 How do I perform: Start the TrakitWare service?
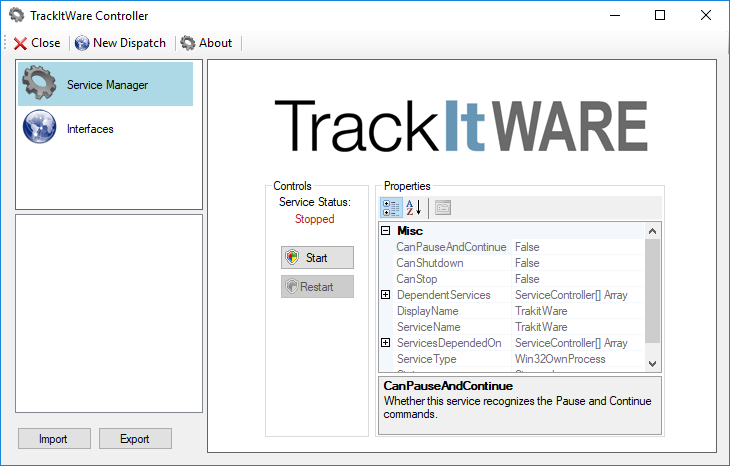(317, 257)
